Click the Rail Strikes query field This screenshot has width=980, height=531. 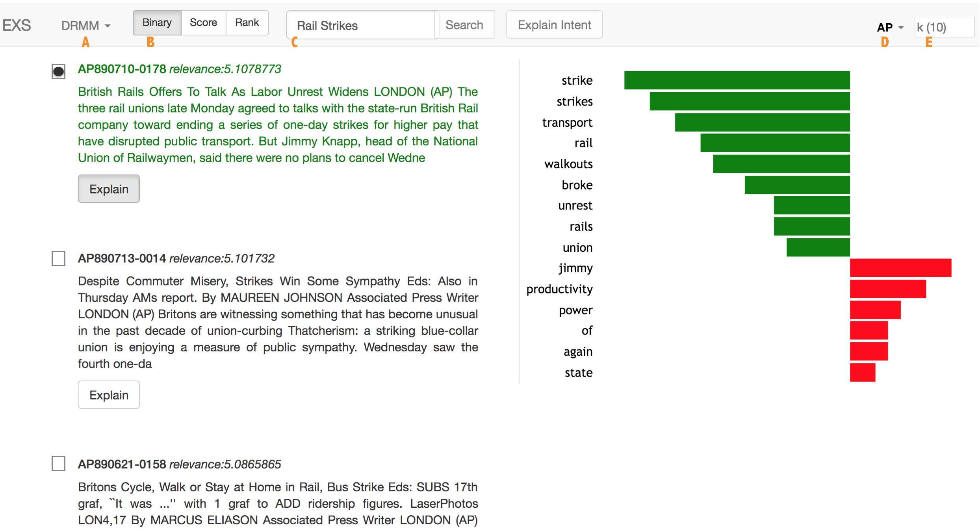(360, 26)
